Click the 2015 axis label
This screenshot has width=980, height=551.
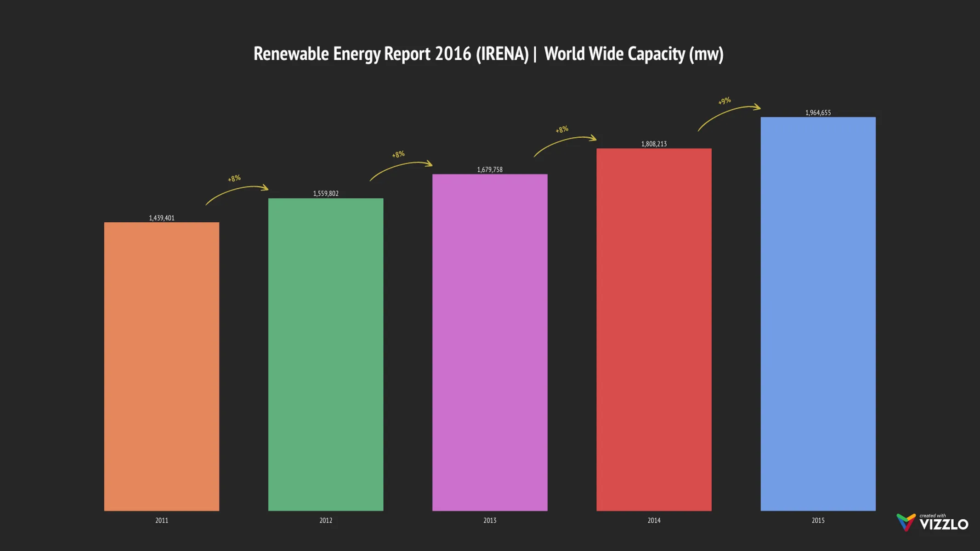(818, 520)
